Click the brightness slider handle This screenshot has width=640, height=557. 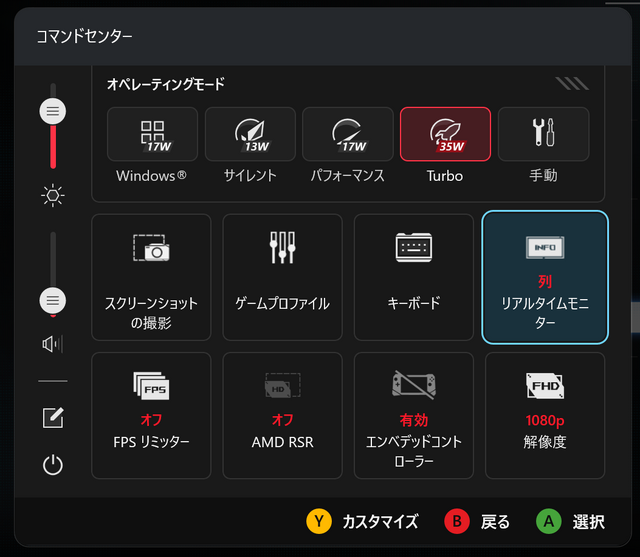tap(53, 110)
